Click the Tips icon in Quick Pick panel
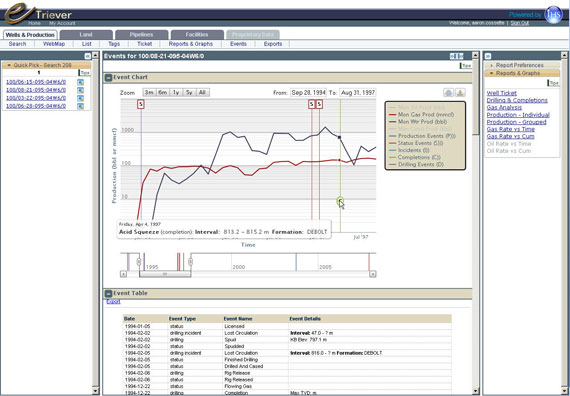570x396 pixels. click(84, 73)
